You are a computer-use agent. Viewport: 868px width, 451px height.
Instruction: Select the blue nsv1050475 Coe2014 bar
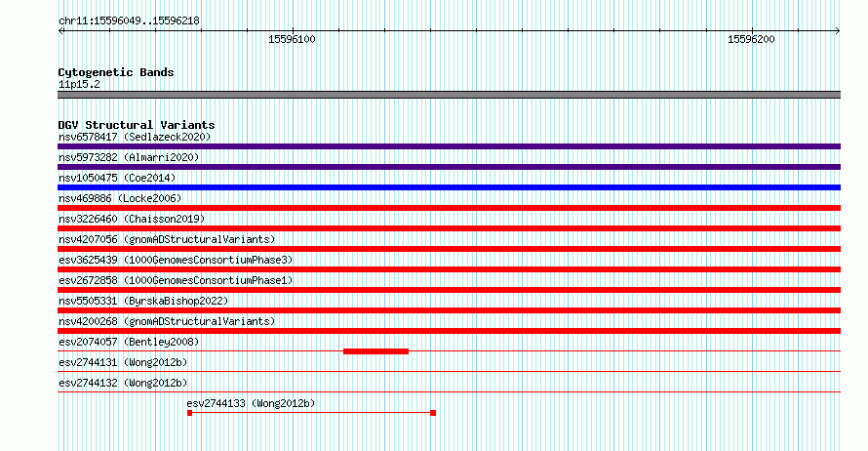click(449, 187)
